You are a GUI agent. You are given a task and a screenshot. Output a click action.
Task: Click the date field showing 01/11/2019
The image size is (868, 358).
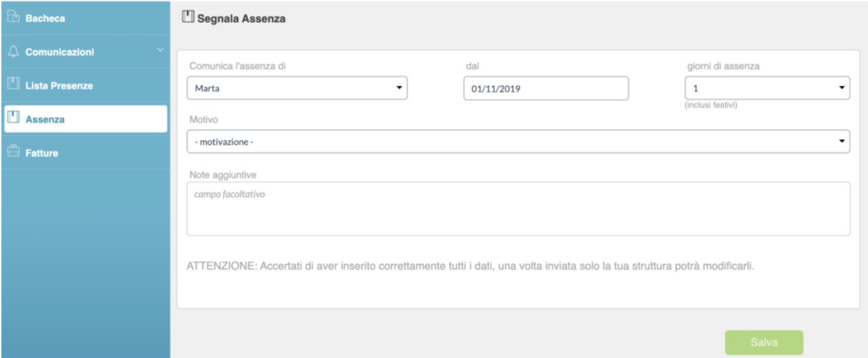click(545, 88)
